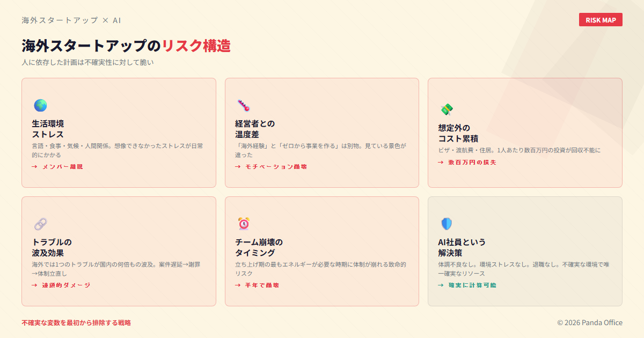Click the alarm clock icon above チーム崩壊のタイミング
This screenshot has height=338, width=644.
244,224
